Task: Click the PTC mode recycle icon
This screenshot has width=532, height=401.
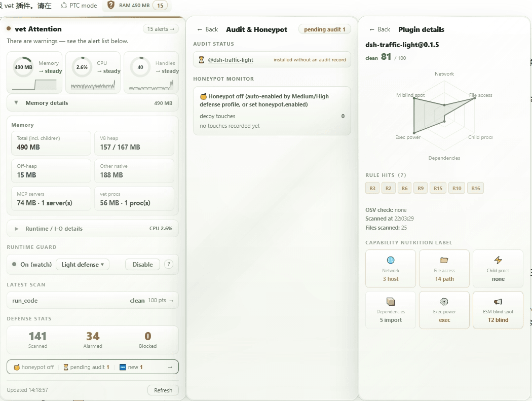Action: click(x=64, y=6)
